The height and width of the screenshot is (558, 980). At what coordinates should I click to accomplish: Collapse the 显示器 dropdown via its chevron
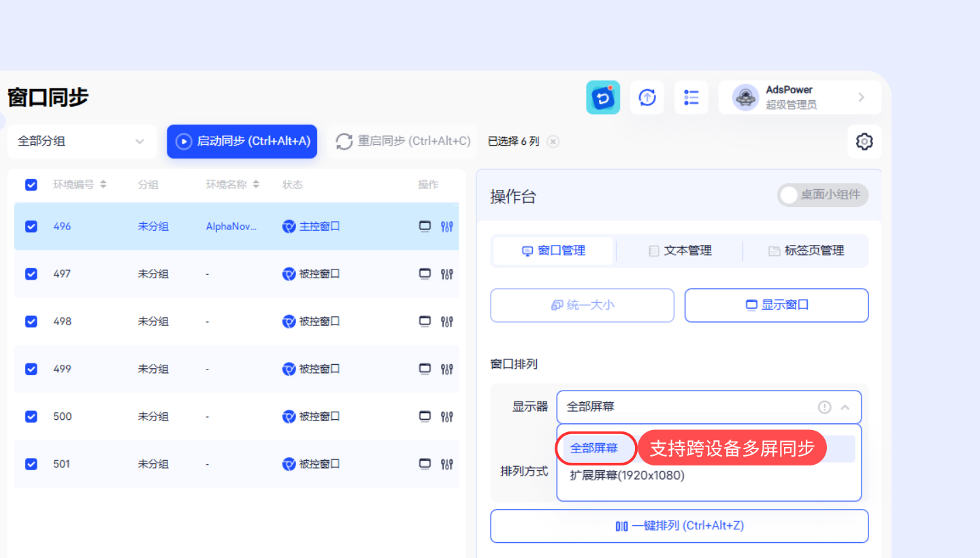845,408
